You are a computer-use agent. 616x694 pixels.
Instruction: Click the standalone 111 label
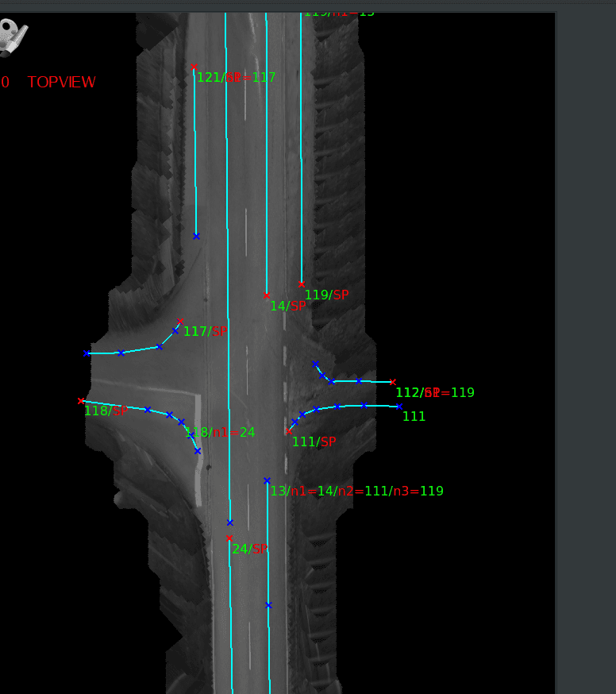tap(414, 417)
